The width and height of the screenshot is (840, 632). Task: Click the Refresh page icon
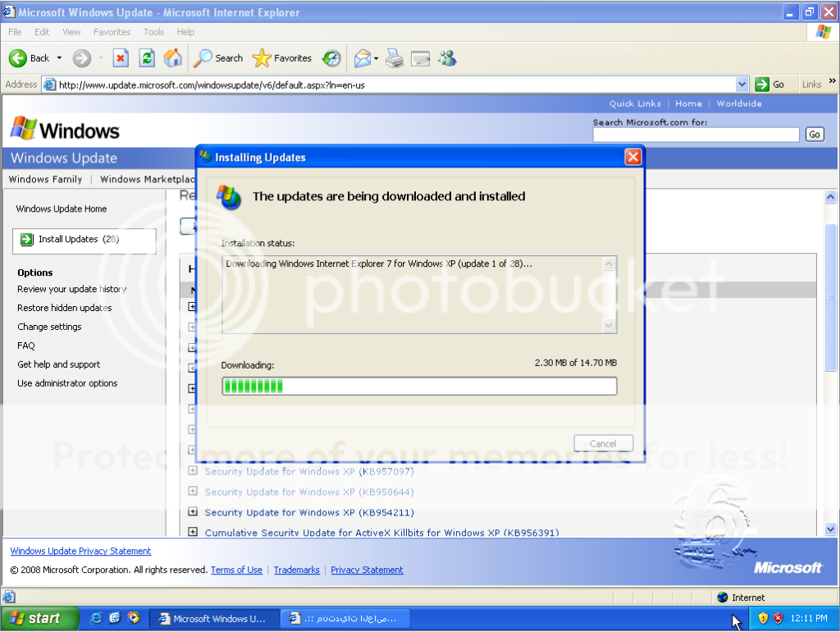click(x=147, y=58)
